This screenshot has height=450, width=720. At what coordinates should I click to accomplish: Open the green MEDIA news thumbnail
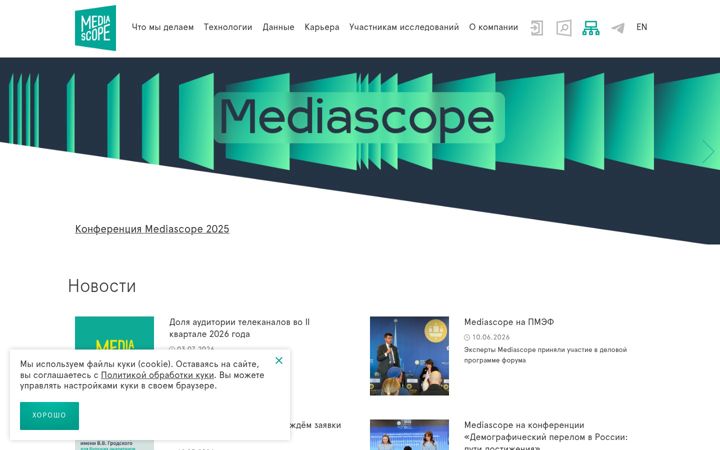click(114, 333)
